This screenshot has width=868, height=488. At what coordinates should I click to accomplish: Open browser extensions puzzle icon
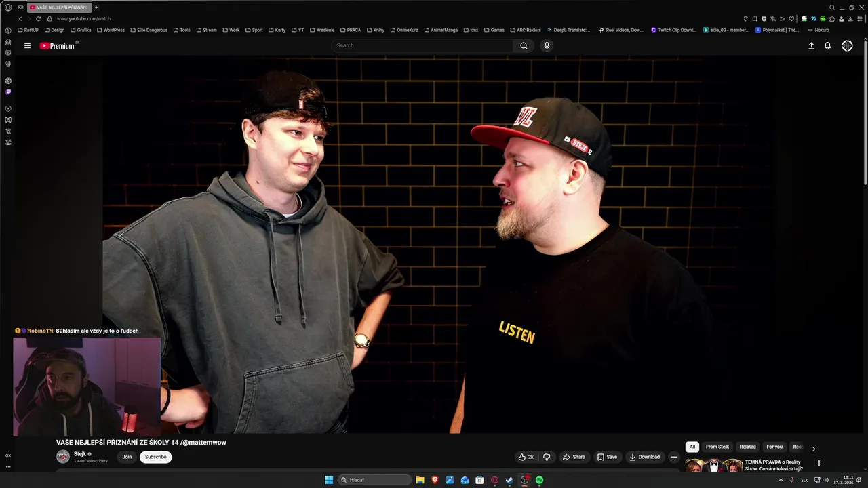point(832,18)
